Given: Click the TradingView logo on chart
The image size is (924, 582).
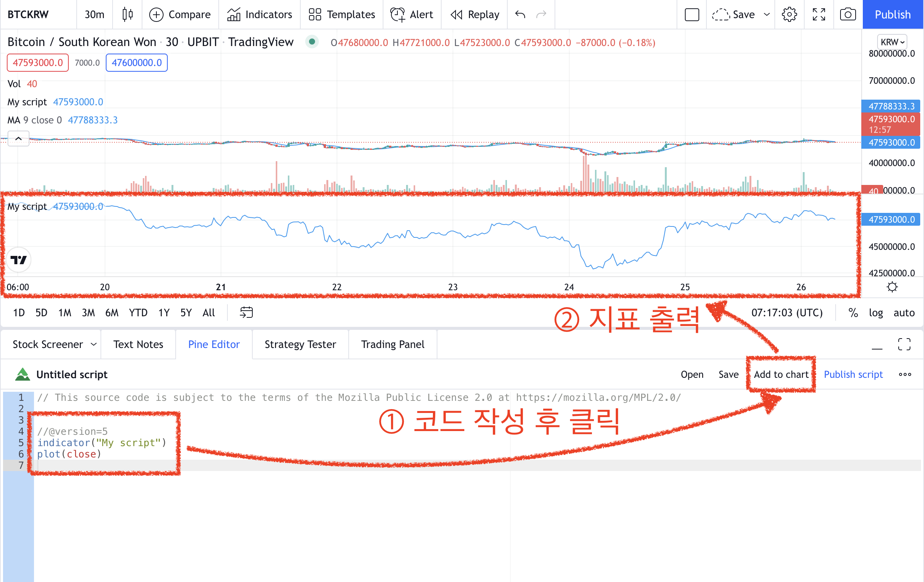Looking at the screenshot, I should click(x=19, y=260).
